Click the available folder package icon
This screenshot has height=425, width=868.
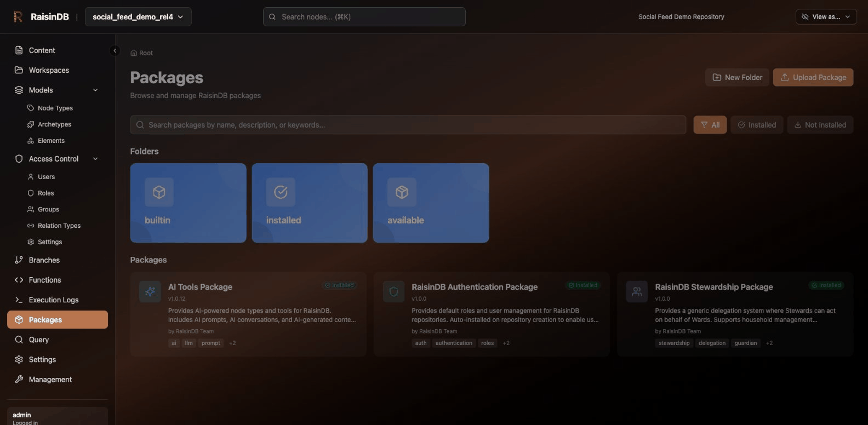402,192
